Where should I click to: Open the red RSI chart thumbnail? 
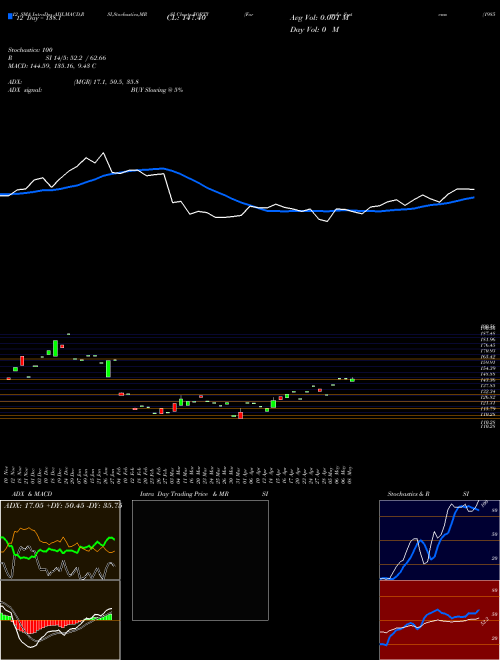tap(439, 620)
